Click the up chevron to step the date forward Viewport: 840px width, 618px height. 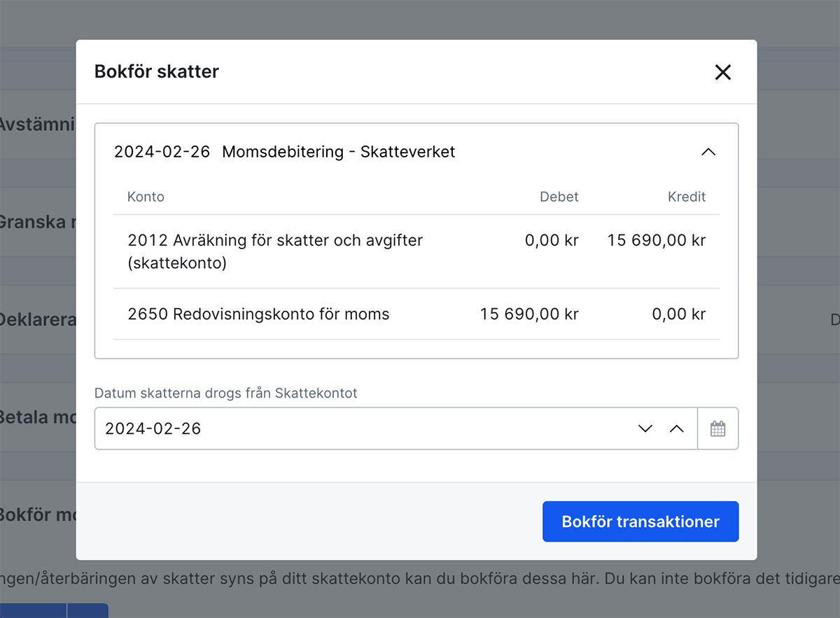[676, 428]
